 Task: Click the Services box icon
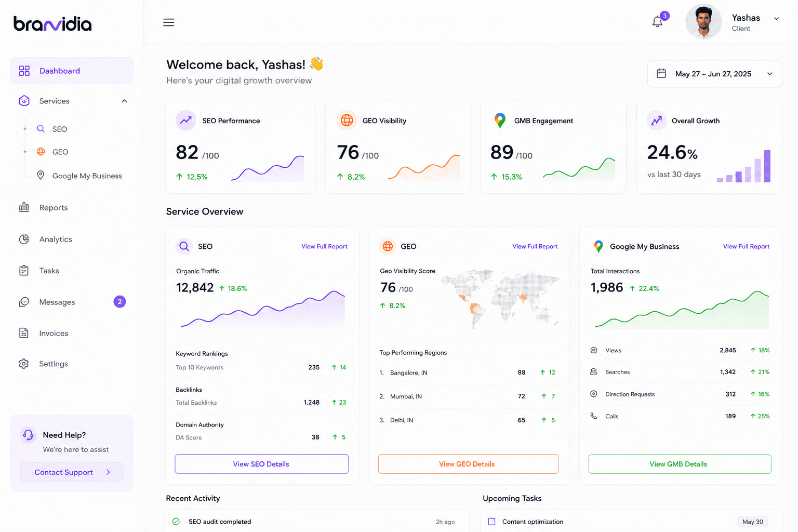coord(24,101)
